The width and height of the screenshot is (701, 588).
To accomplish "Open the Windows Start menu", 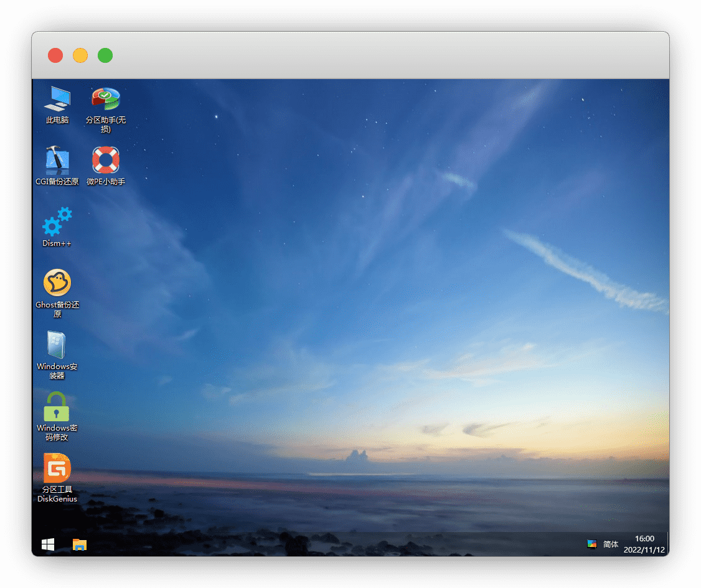I will [48, 544].
